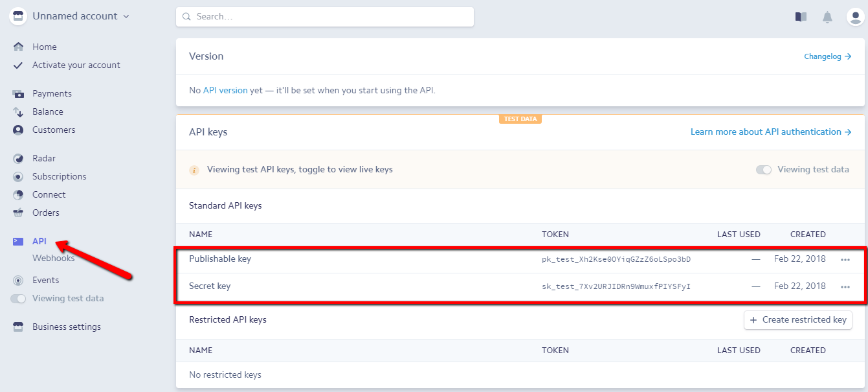Open Payments via its sidebar icon
The height and width of the screenshot is (392, 868).
click(x=18, y=94)
